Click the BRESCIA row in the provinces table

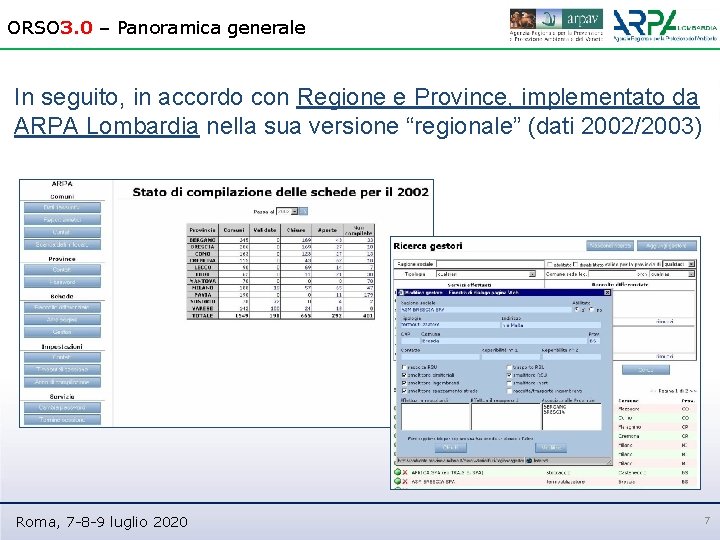click(x=281, y=247)
